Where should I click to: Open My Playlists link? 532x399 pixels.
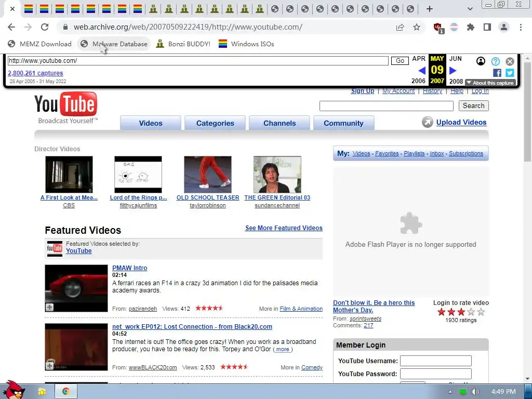pos(414,153)
